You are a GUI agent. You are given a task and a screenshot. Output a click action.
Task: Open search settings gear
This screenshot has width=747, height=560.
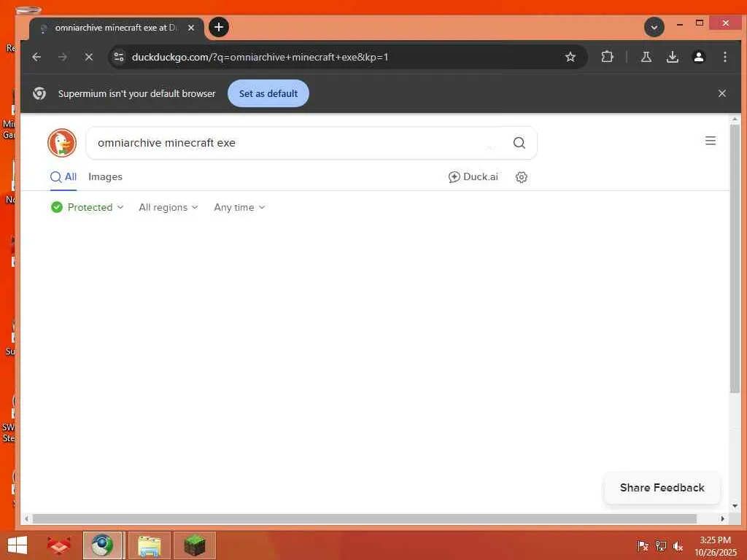click(x=521, y=177)
